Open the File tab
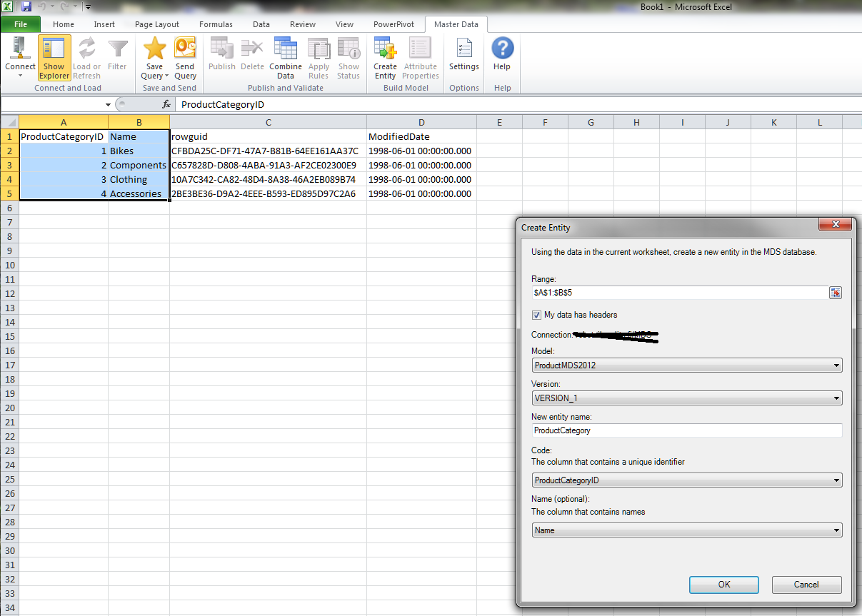 coord(21,24)
